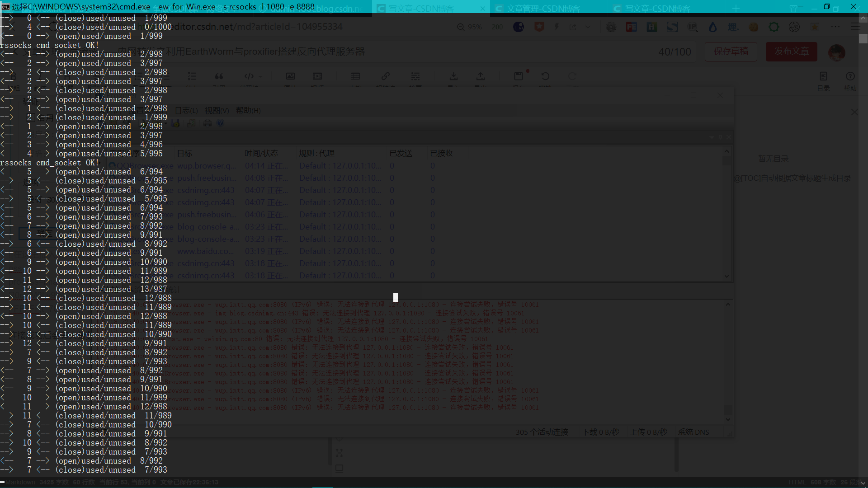
Task: Click the share icon in the browser address bar
Action: coord(573,27)
